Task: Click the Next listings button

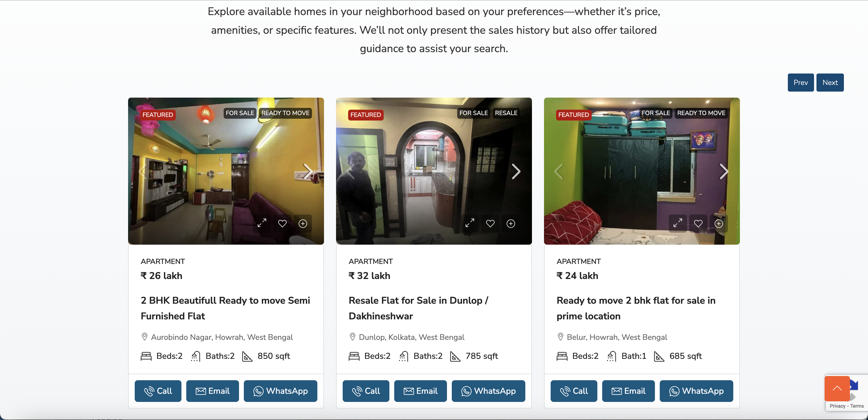Action: 830,83
